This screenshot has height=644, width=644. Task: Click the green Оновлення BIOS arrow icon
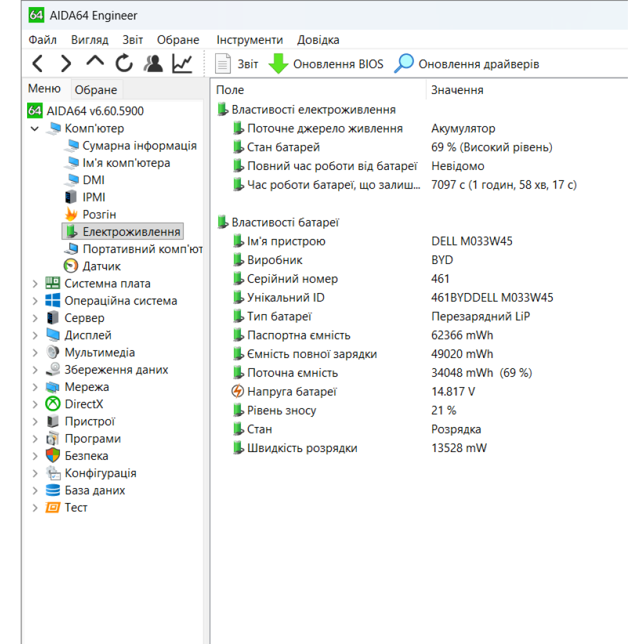278,63
